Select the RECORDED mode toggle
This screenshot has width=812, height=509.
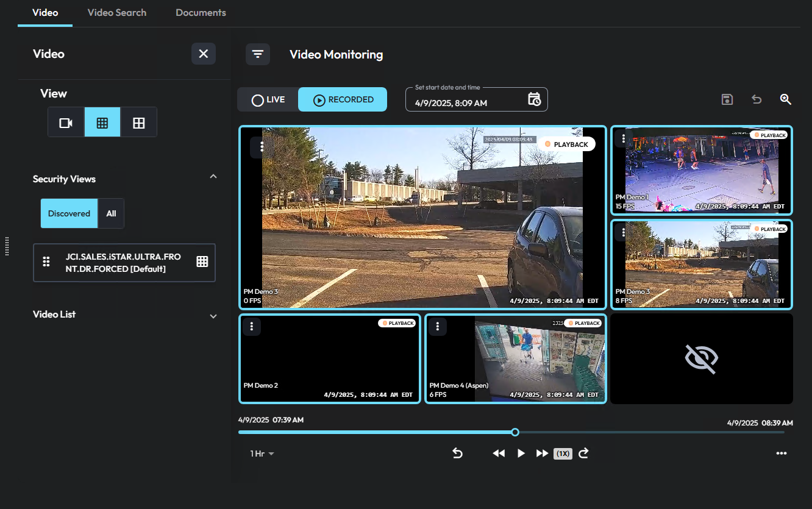click(x=342, y=99)
